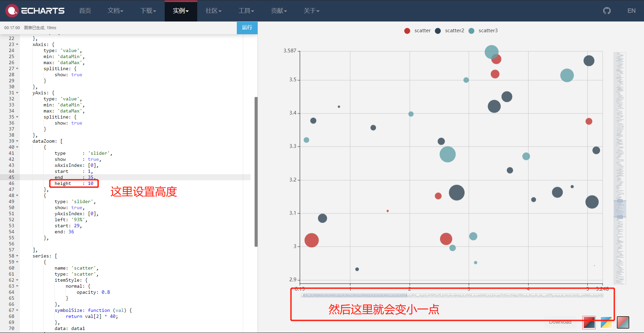
Task: Open the 文档 dropdown menu
Action: (x=115, y=10)
